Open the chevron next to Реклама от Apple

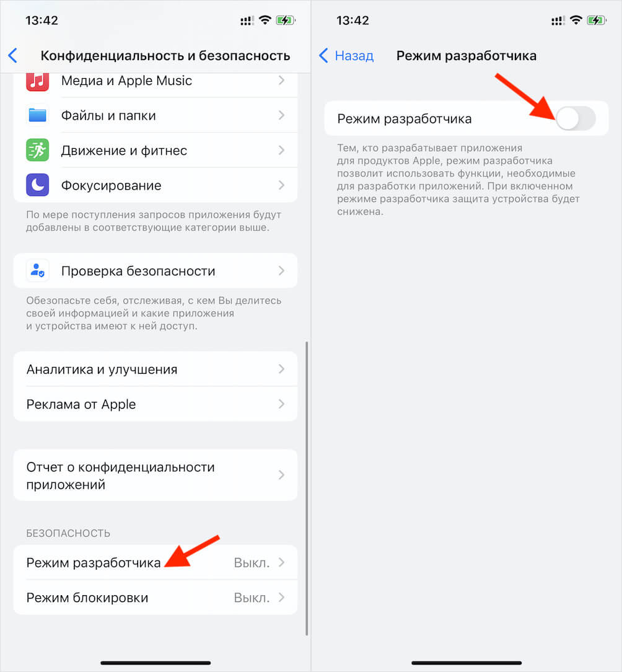coord(281,404)
